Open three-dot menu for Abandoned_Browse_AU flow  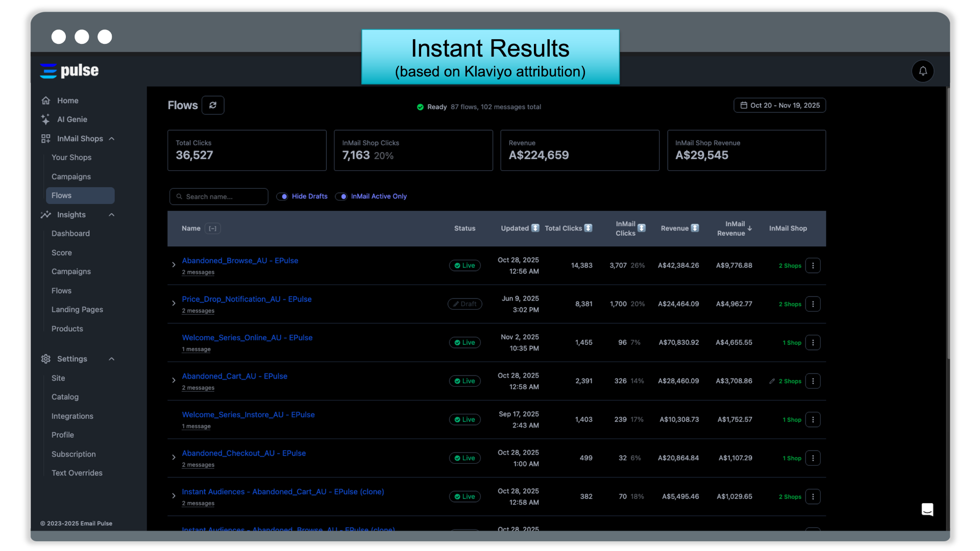pyautogui.click(x=813, y=265)
